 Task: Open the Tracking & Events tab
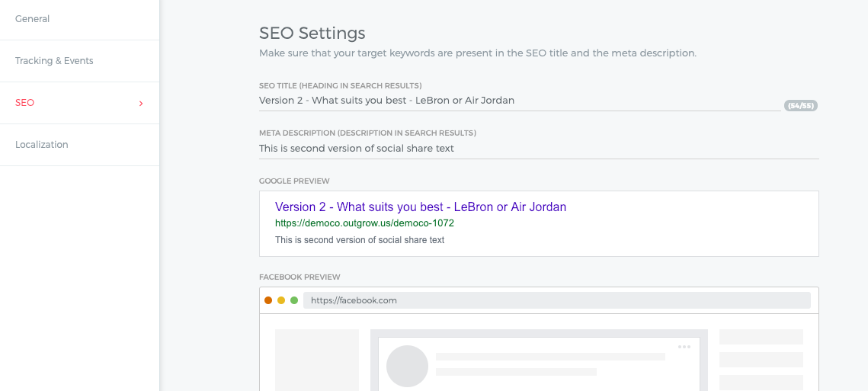pos(79,61)
